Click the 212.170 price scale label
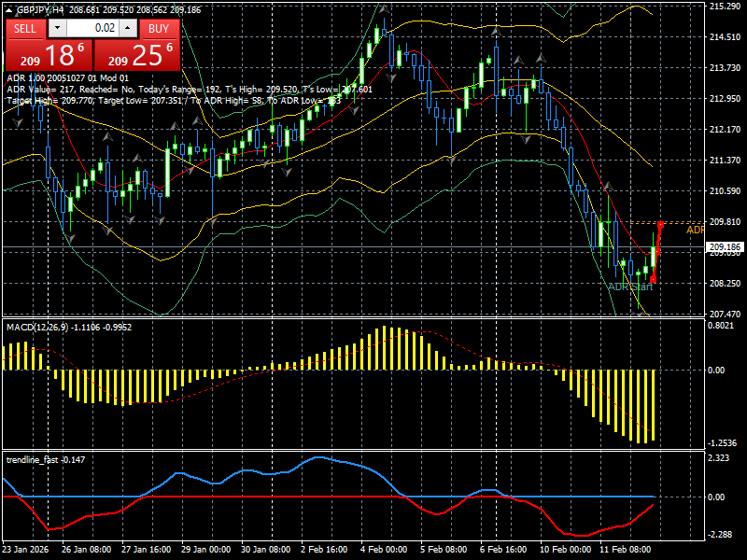 [725, 130]
